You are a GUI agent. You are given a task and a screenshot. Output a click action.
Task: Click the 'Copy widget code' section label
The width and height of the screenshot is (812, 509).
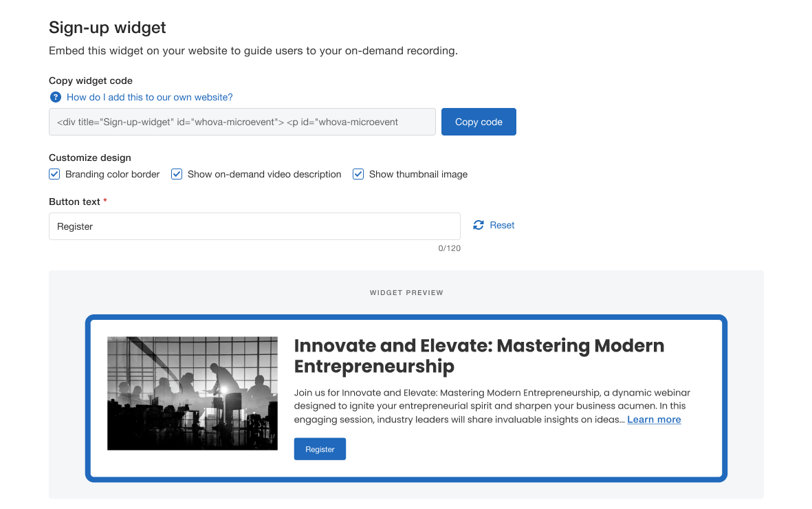point(91,80)
